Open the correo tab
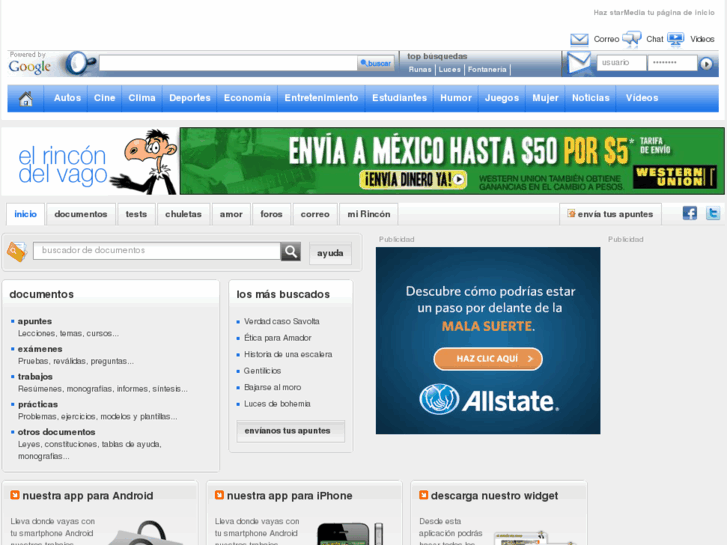The height and width of the screenshot is (545, 727). pyautogui.click(x=315, y=214)
